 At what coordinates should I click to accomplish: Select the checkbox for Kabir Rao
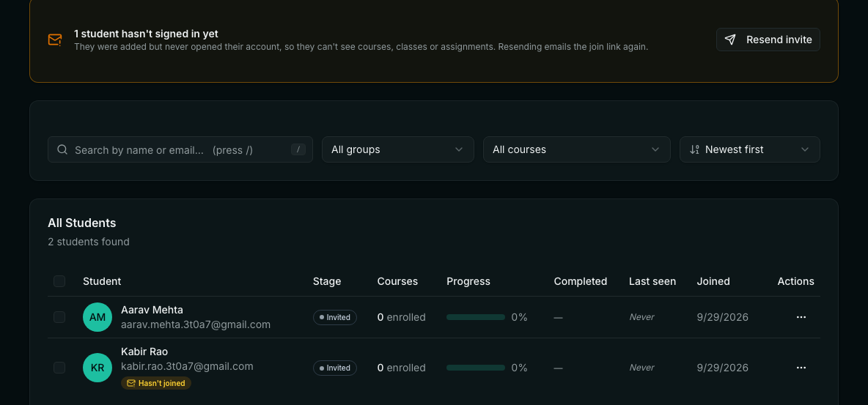pyautogui.click(x=59, y=368)
